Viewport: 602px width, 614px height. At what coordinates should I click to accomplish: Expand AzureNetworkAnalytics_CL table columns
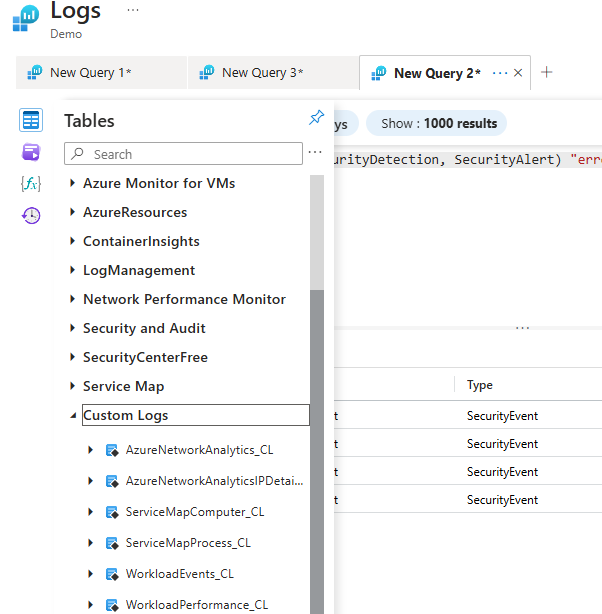pos(90,450)
